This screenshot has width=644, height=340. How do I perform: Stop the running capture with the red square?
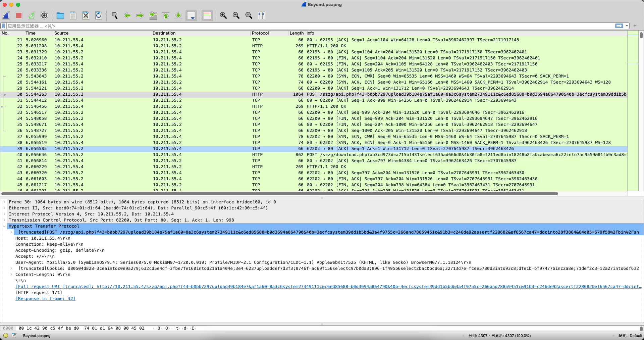coord(19,15)
